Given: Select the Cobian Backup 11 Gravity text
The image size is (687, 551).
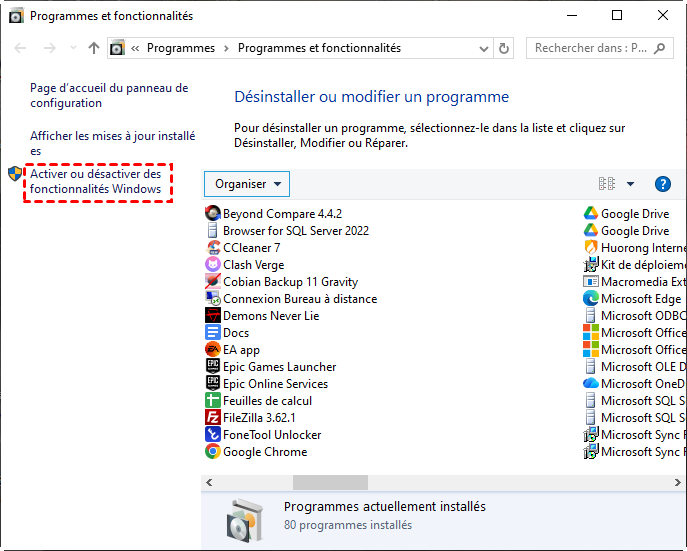Looking at the screenshot, I should click(290, 282).
